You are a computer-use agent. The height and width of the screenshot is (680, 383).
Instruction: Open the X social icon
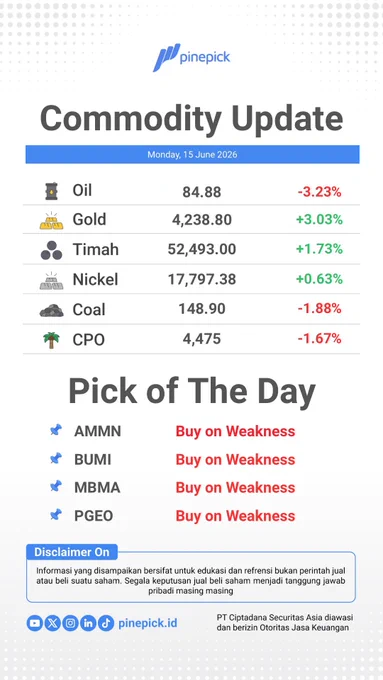tap(52, 624)
